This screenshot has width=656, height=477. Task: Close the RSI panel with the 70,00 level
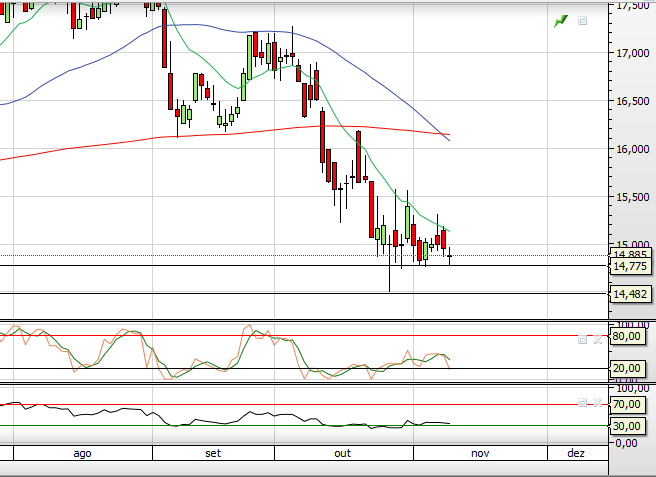tap(597, 403)
